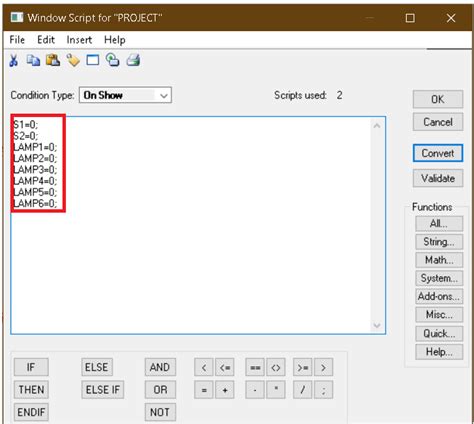Insert the AND operator
This screenshot has height=424, width=474.
(160, 367)
